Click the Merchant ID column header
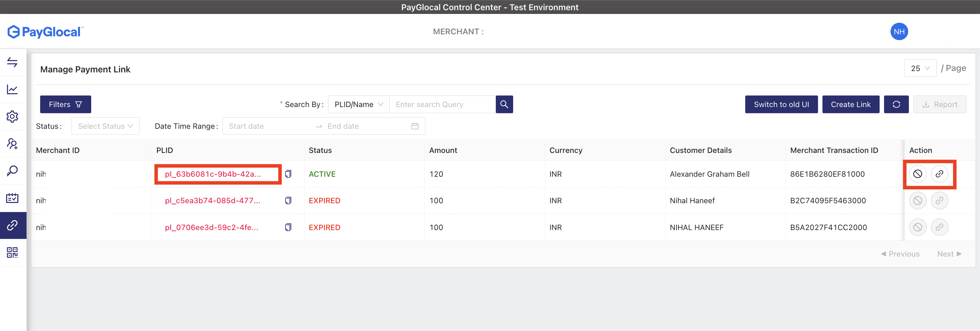 click(58, 150)
